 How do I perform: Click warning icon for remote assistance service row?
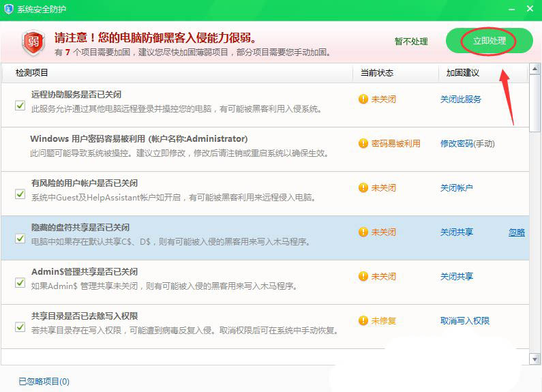pos(363,100)
